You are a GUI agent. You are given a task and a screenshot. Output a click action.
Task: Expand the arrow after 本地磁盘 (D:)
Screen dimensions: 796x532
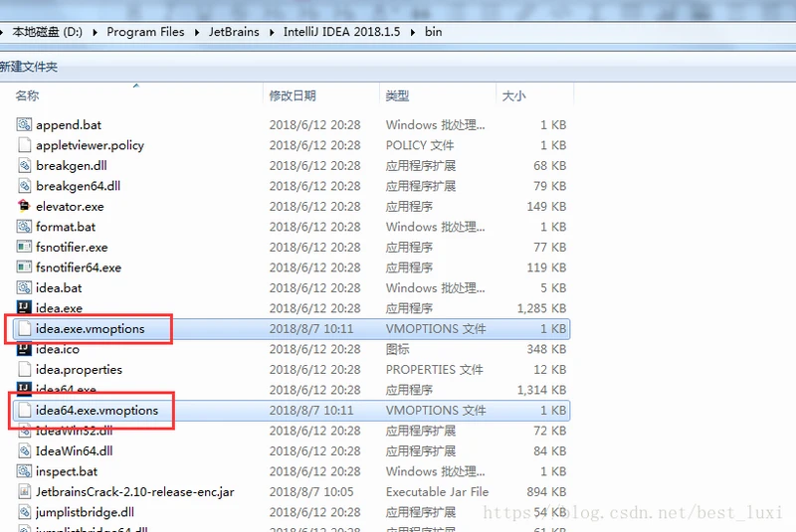pyautogui.click(x=95, y=33)
